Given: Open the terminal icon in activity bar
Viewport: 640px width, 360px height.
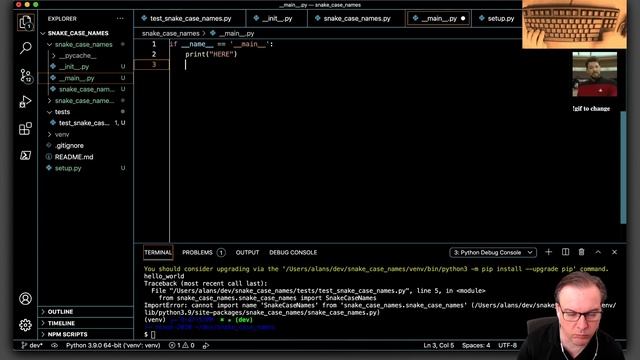Looking at the screenshot, I should (25, 156).
